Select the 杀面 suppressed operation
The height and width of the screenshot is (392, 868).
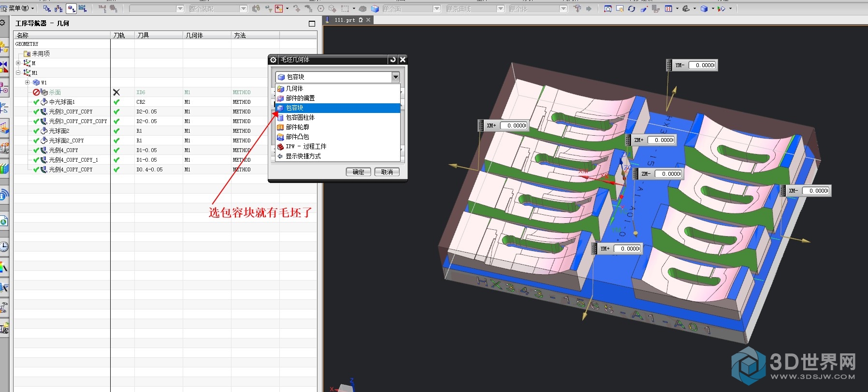[55, 92]
